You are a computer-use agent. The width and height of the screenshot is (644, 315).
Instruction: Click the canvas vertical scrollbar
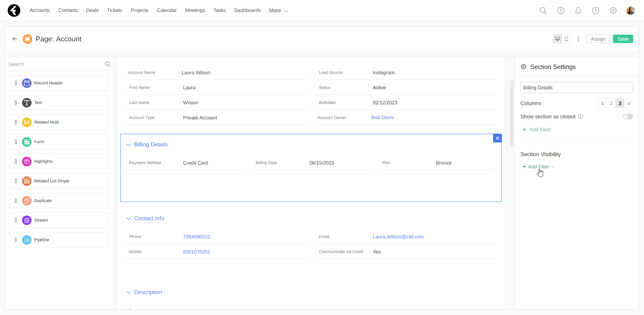(x=512, y=113)
